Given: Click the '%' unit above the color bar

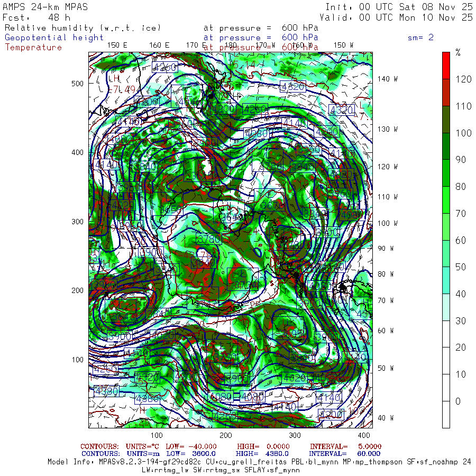Looking at the screenshot, I should tap(458, 52).
